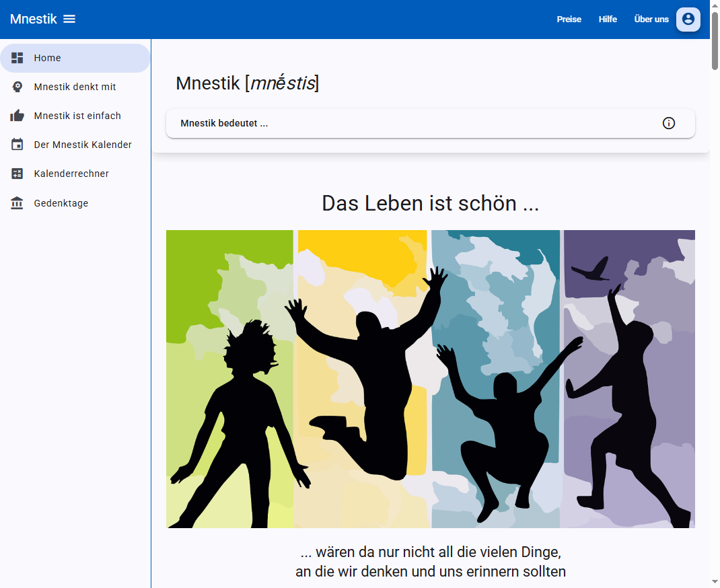
Task: Open the info icon on the Mnestik bedeutet card
Action: coord(668,123)
